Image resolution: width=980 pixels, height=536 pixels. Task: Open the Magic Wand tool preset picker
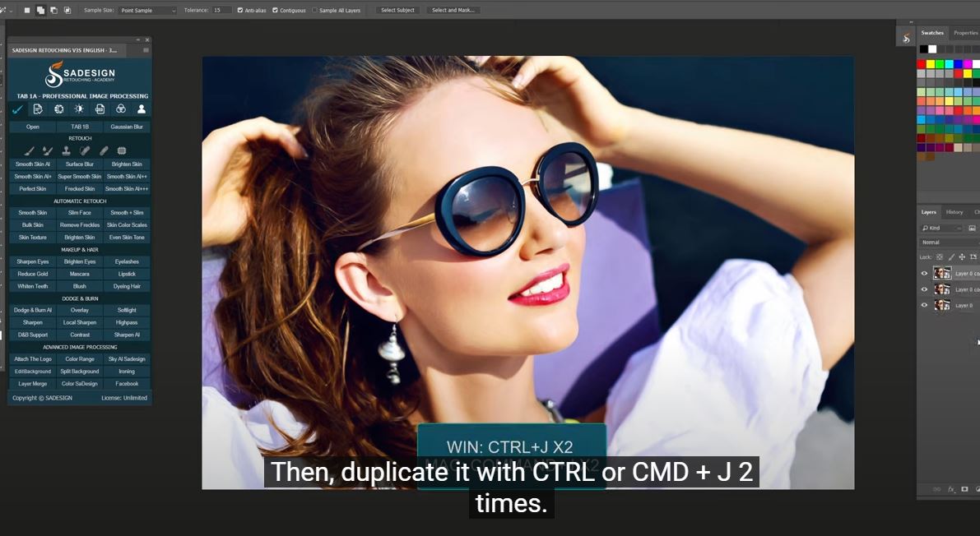click(6, 10)
